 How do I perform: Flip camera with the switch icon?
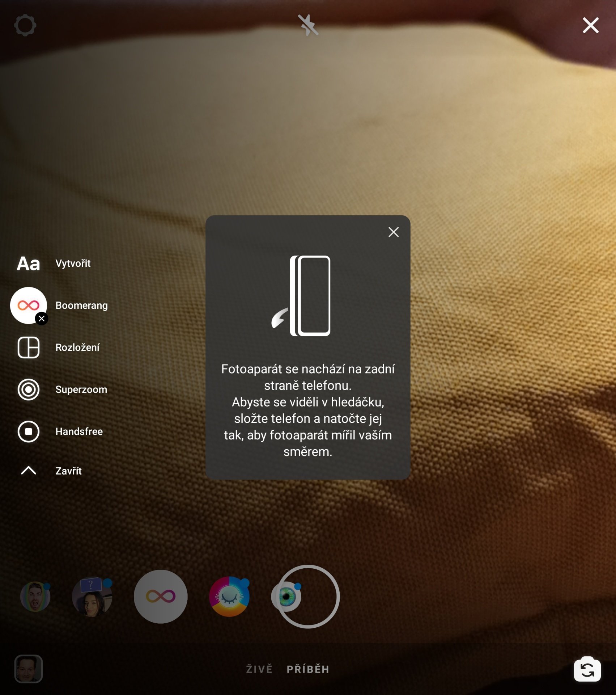click(587, 669)
